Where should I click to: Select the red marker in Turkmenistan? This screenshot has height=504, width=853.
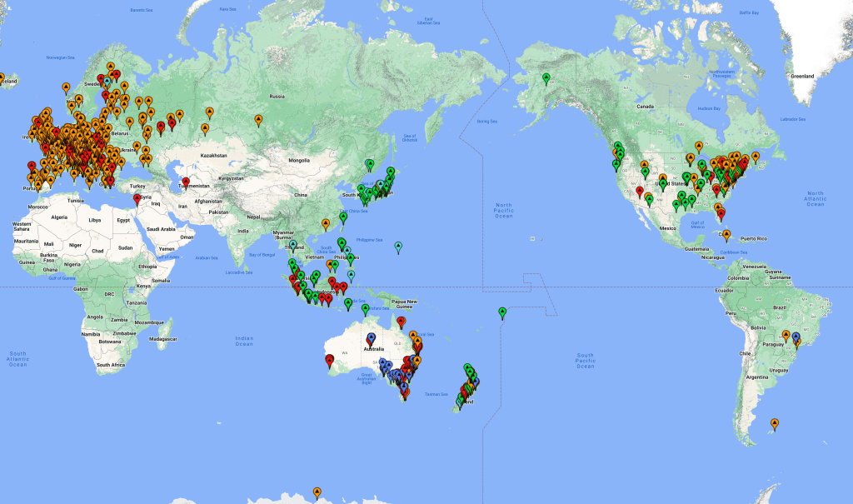(x=186, y=182)
